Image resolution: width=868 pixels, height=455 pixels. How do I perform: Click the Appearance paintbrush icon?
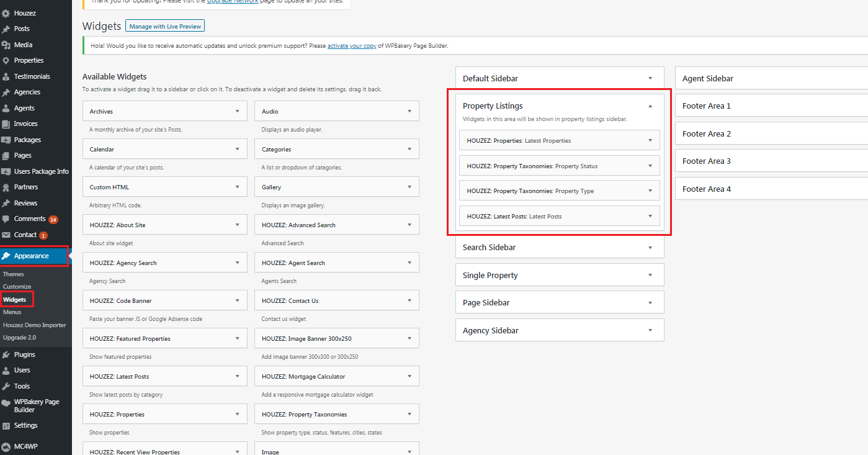(6, 256)
